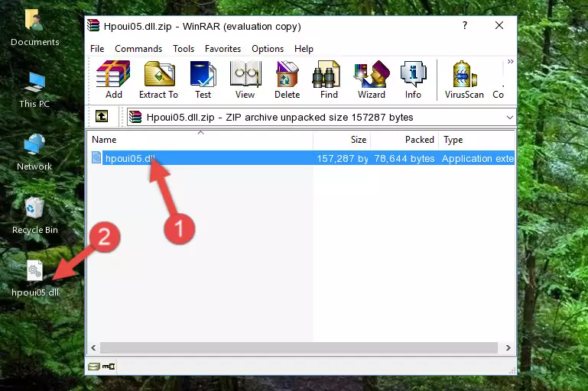Open the Tools menu
Screen dimensions: 588x391
point(184,49)
